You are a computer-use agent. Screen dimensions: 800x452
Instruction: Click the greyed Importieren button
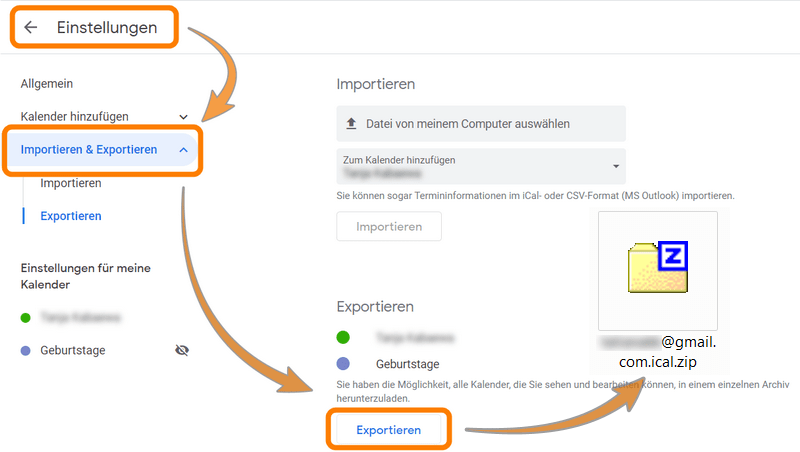pyautogui.click(x=389, y=227)
